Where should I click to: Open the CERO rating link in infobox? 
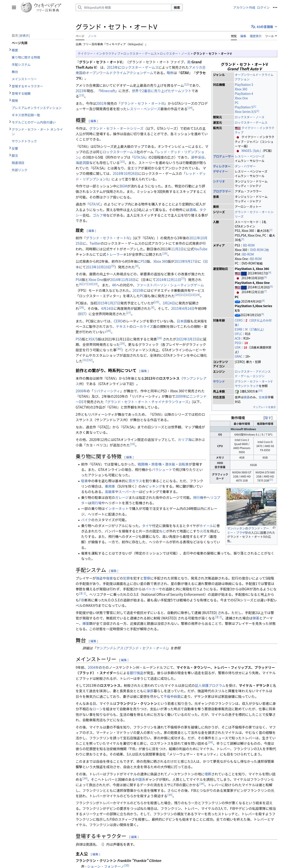(x=239, y=320)
